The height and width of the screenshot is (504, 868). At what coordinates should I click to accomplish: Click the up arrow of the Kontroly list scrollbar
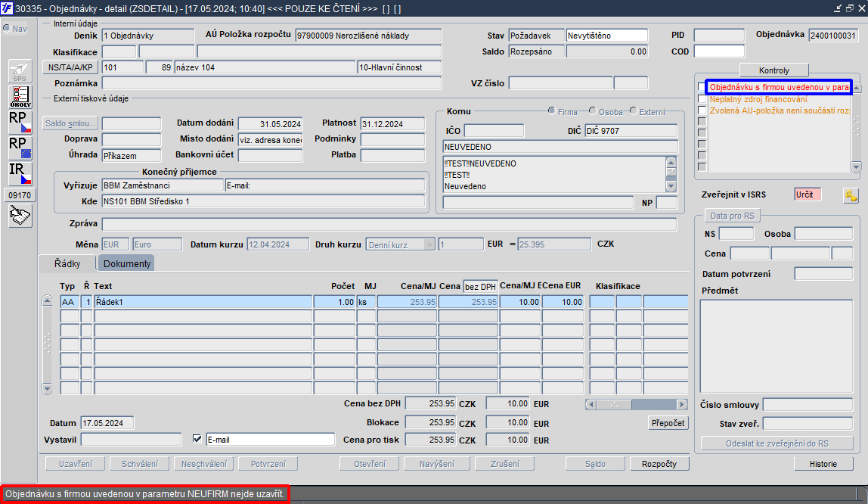point(857,88)
